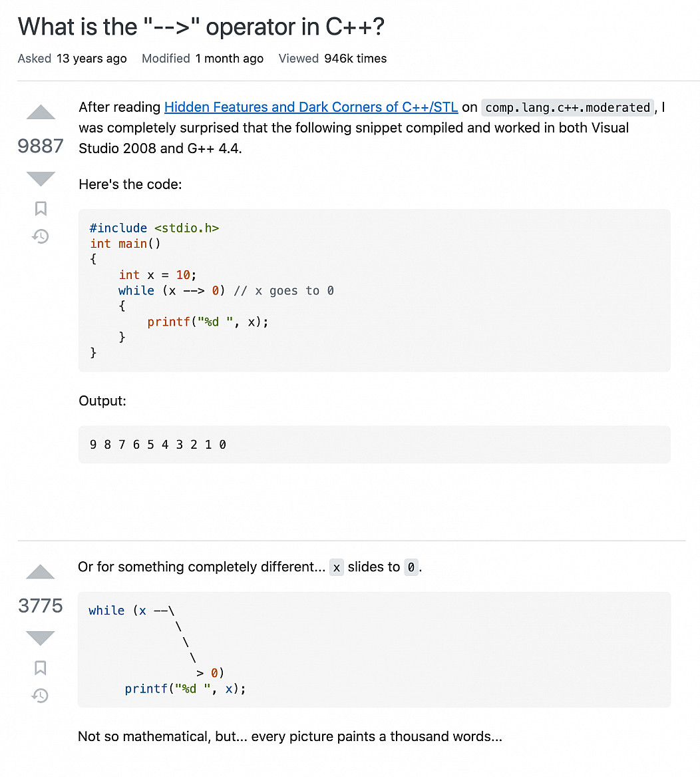Downvote the question with 9887 votes
The image size is (700, 777).
pos(41,178)
